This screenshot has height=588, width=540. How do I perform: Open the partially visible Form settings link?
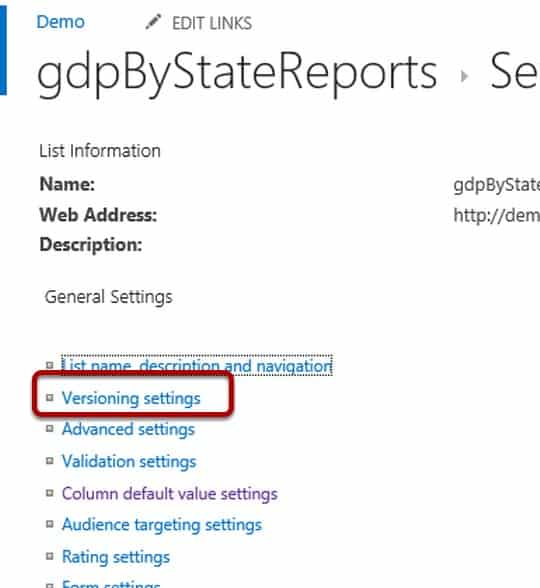pos(111,584)
